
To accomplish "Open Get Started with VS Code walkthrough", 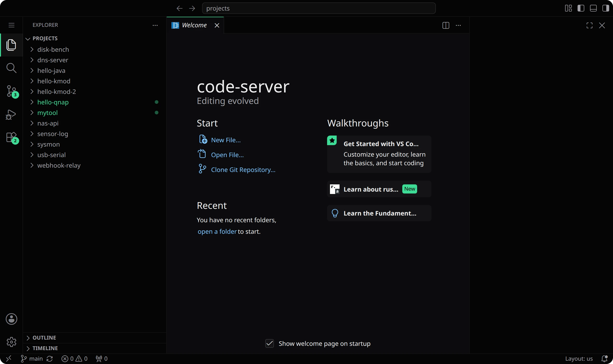I will [379, 154].
